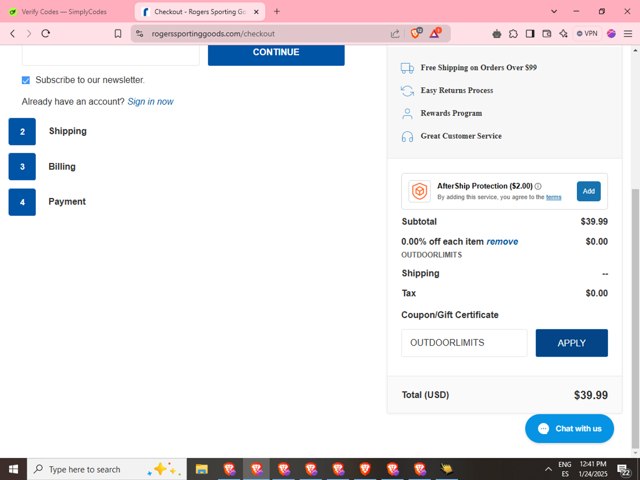Open Brave Shields lion icon

pos(416,33)
